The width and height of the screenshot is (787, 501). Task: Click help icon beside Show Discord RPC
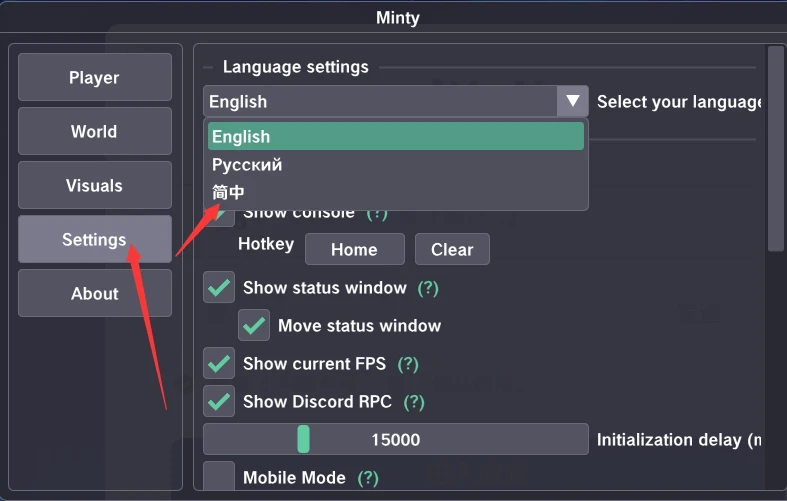coord(414,402)
